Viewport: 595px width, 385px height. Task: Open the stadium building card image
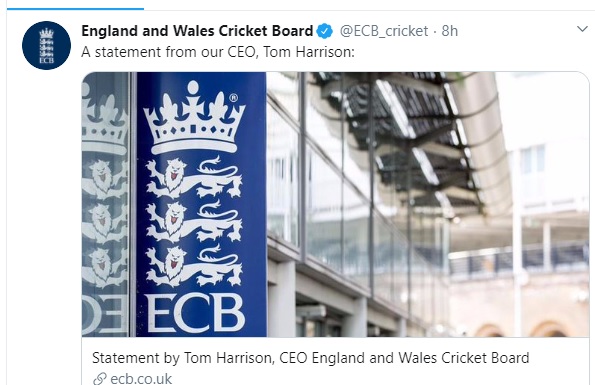tap(335, 204)
